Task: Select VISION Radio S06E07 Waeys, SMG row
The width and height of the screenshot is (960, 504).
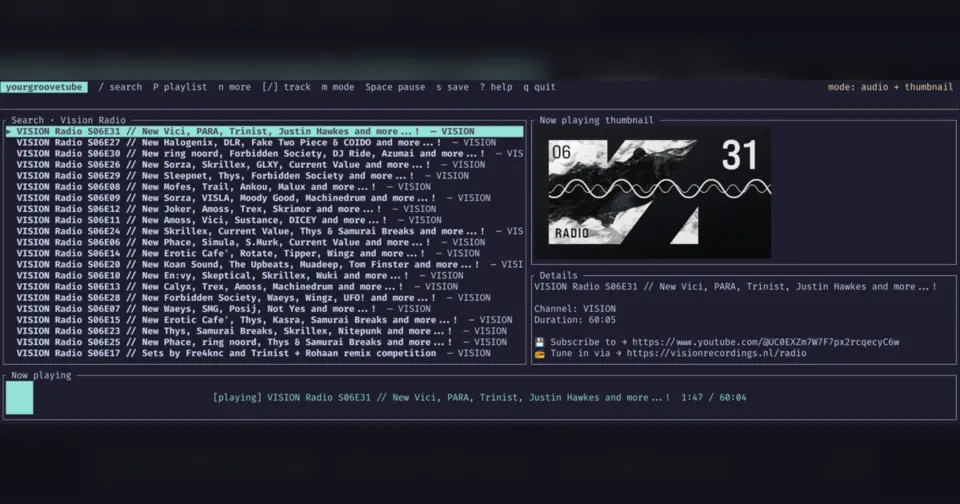Action: click(264, 309)
